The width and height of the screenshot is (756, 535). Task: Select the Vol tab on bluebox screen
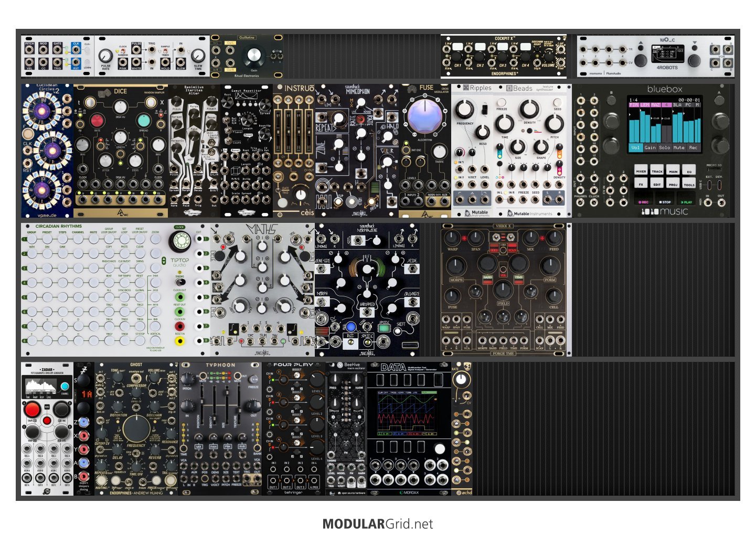pos(635,148)
